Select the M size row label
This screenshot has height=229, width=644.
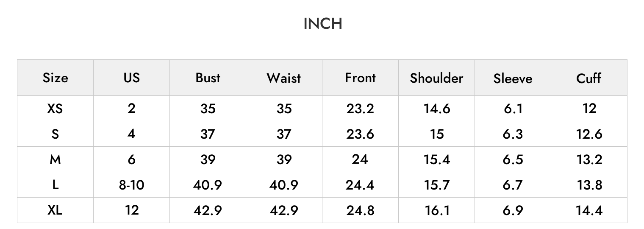coord(55,159)
